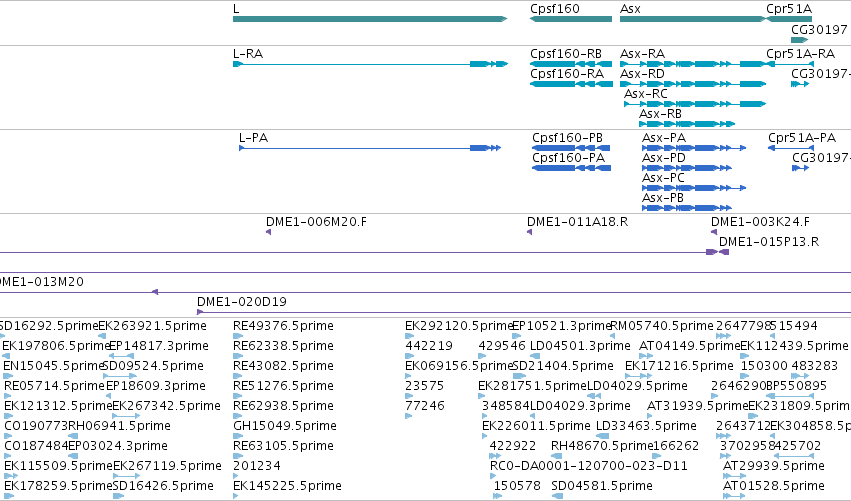The image size is (851, 501).
Task: Select EST EK197806.5prime
Action: coord(56,346)
